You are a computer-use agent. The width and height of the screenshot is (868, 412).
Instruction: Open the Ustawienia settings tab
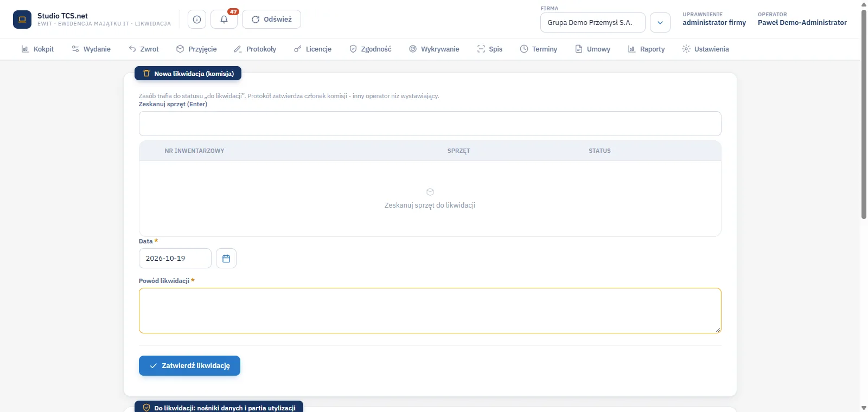(x=706, y=49)
